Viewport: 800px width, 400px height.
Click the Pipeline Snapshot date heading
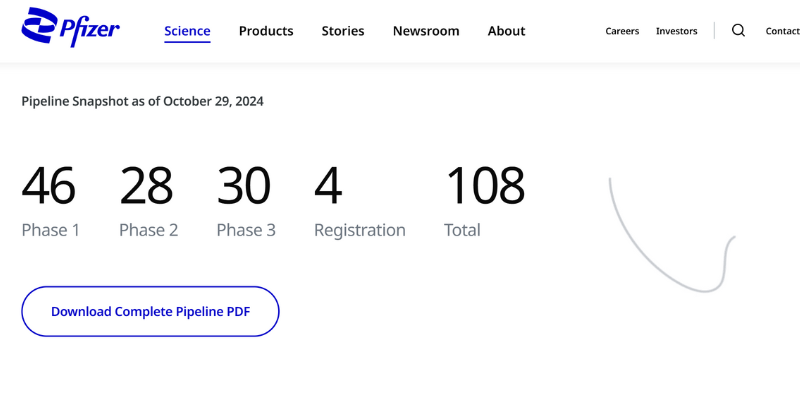click(x=142, y=101)
